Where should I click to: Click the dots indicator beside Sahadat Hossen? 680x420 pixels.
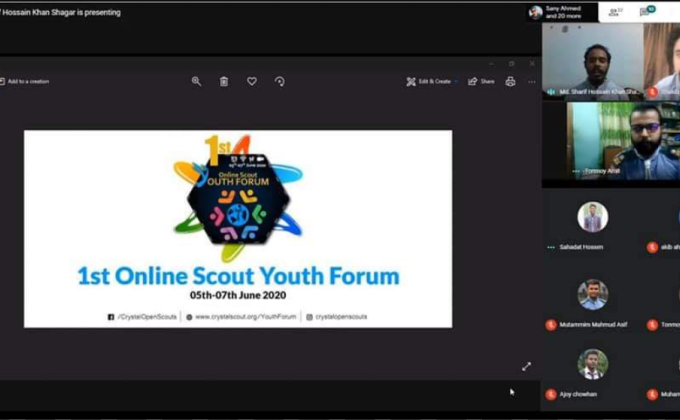click(551, 247)
